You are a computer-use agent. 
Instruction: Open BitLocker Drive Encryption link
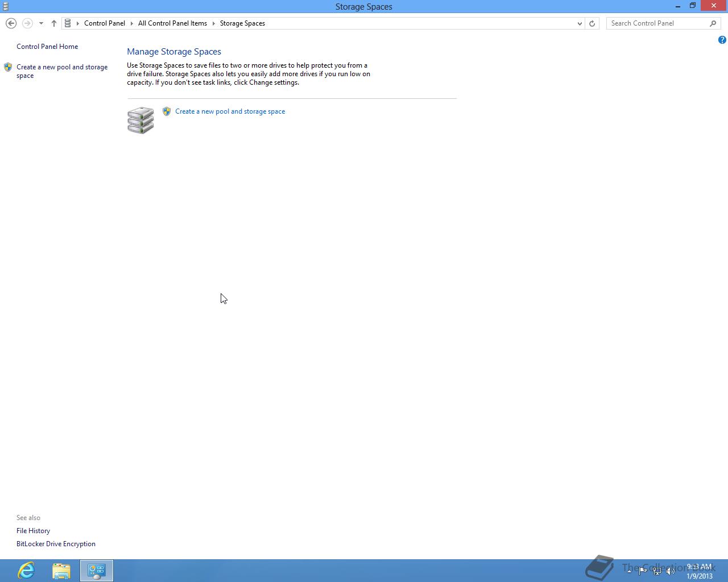pos(56,544)
